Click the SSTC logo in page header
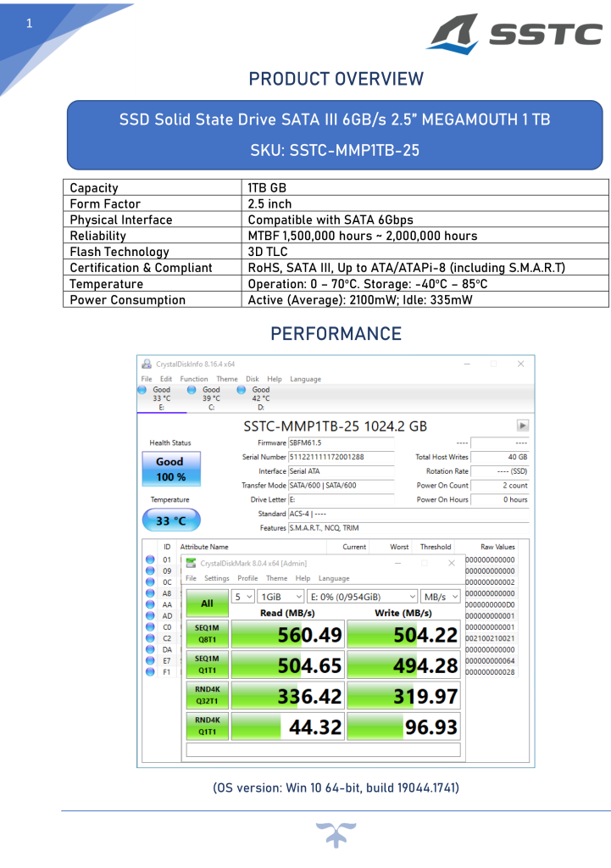 (x=514, y=33)
